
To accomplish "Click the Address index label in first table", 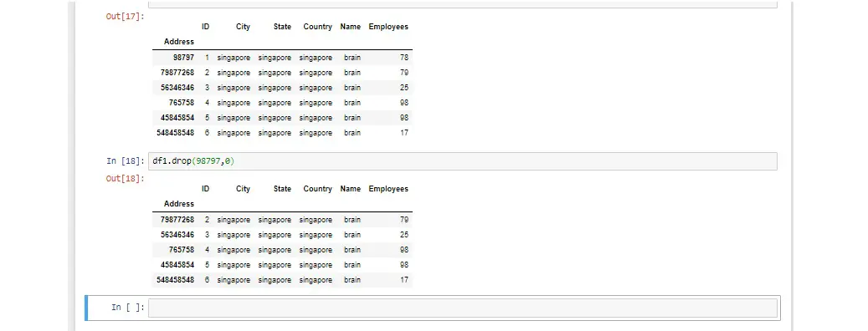I will point(179,42).
